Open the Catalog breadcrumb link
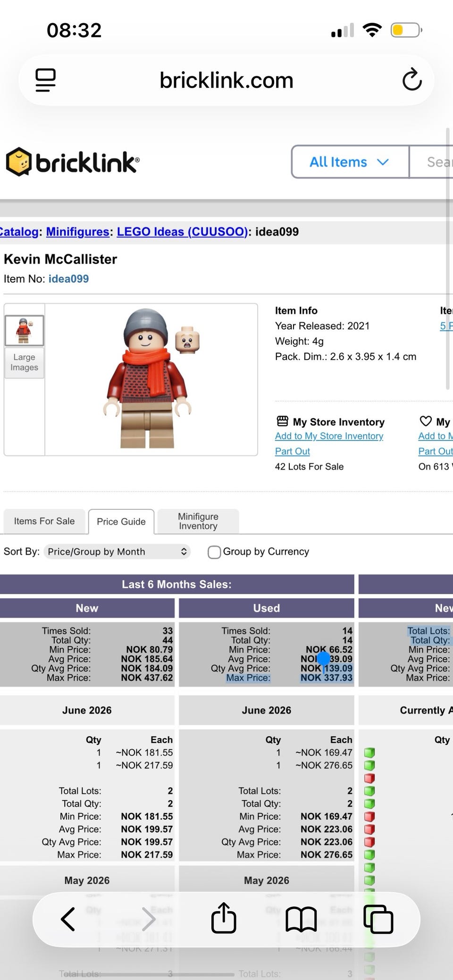 click(19, 232)
